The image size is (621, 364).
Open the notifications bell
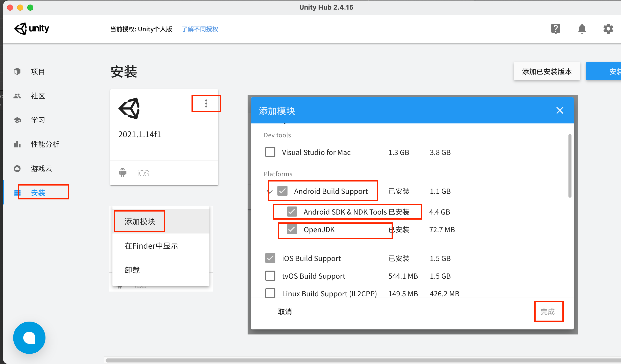coord(582,29)
